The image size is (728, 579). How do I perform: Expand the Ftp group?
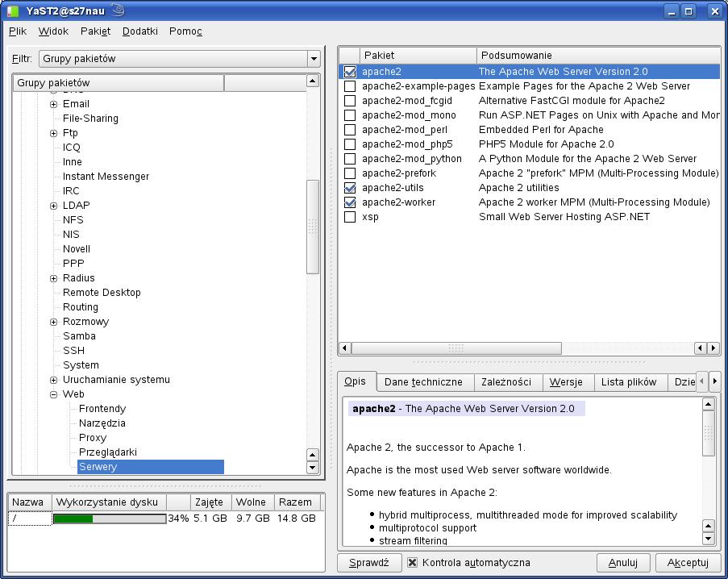point(54,133)
